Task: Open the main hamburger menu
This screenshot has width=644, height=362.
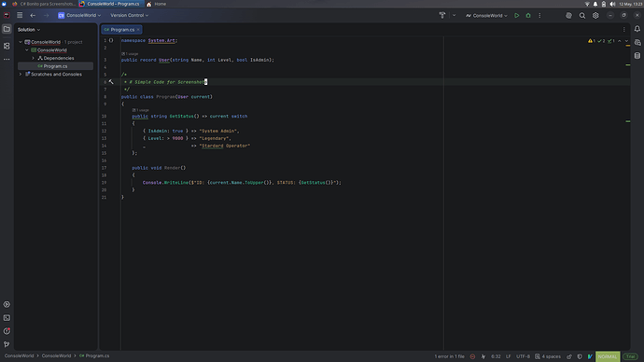Action: pyautogui.click(x=20, y=15)
